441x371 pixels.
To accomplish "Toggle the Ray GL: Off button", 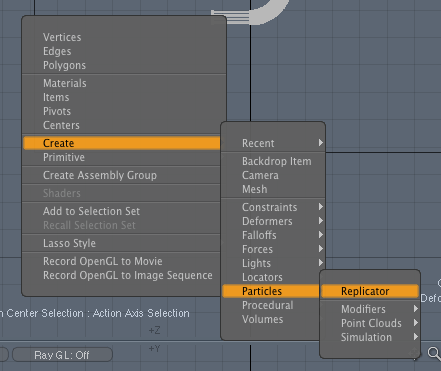I will 62,355.
